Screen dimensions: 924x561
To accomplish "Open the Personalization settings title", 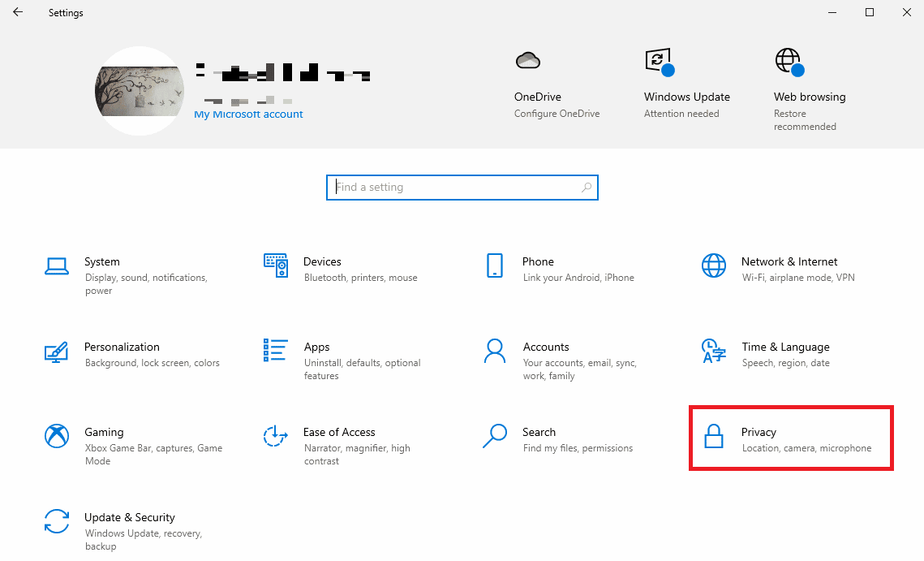I will click(x=122, y=347).
